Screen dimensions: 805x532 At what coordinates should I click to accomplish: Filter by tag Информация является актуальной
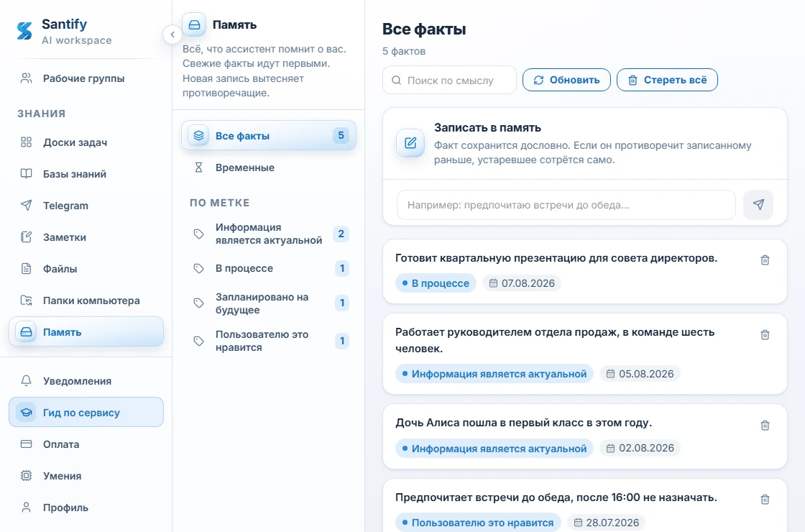click(269, 234)
